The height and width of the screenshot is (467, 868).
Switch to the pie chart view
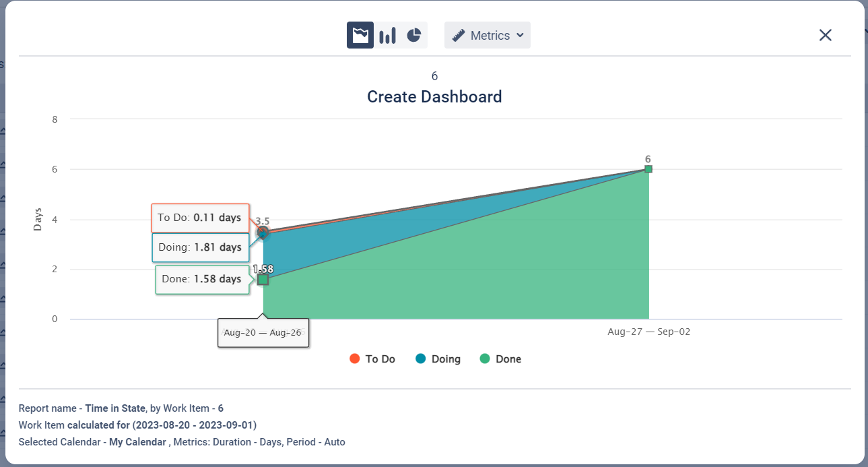(414, 35)
